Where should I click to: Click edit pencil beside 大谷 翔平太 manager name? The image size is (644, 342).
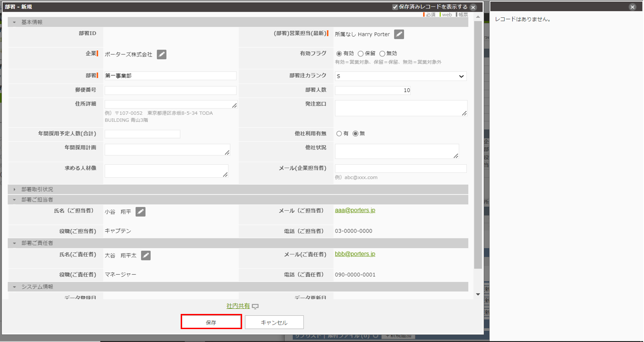tap(146, 256)
